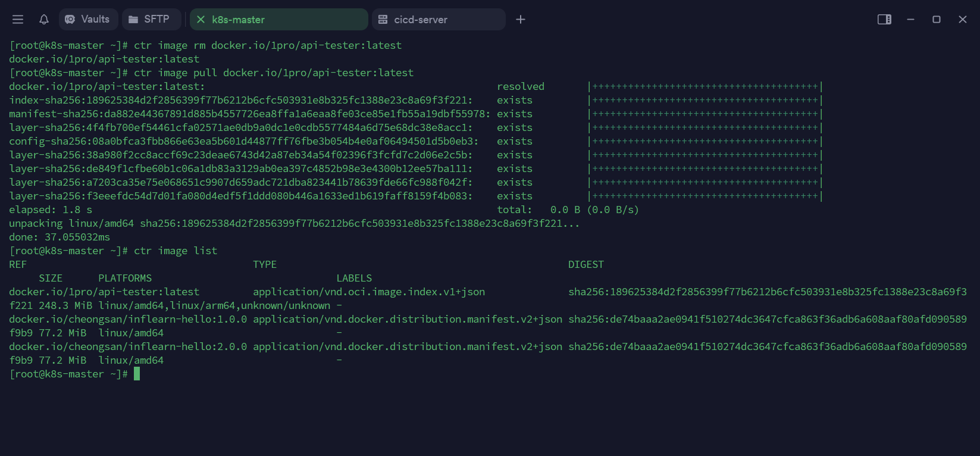Click the terminal cursor at the last prompt
The height and width of the screenshot is (456, 980).
coord(137,374)
